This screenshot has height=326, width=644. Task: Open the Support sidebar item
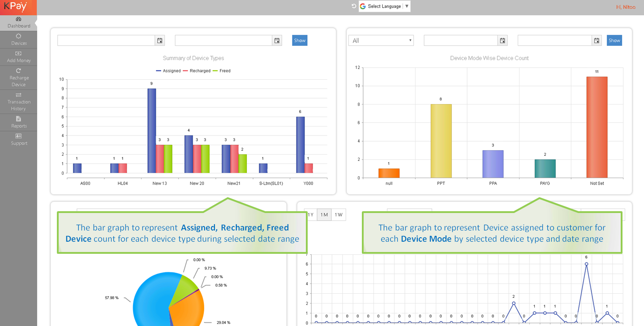point(18,139)
